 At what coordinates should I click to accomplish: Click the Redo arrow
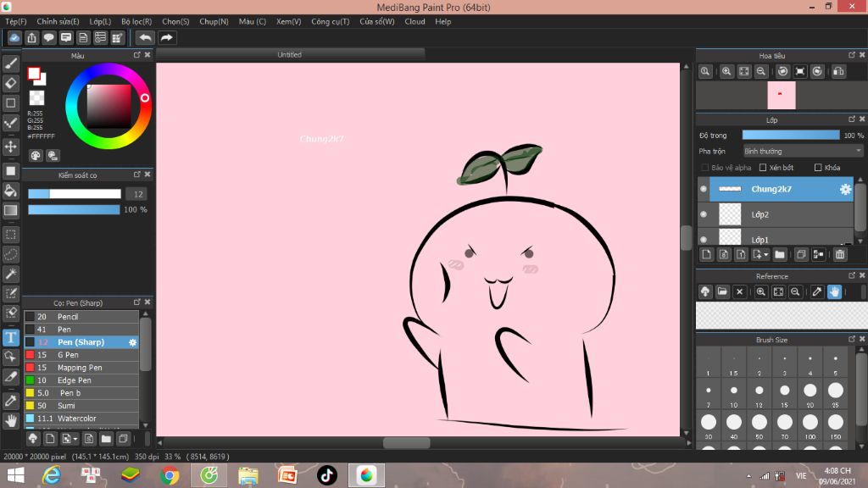pyautogui.click(x=166, y=37)
